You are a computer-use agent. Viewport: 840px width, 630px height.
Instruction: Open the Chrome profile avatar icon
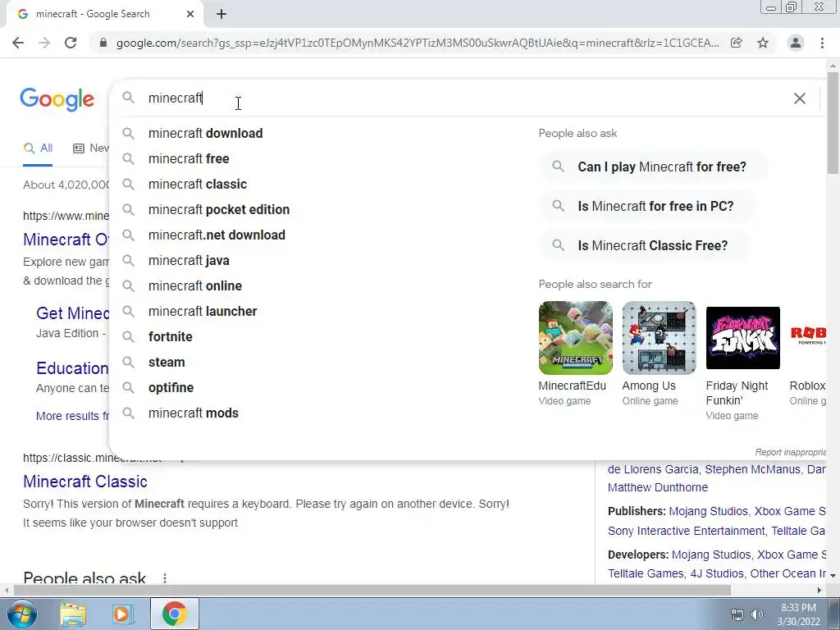click(x=796, y=43)
